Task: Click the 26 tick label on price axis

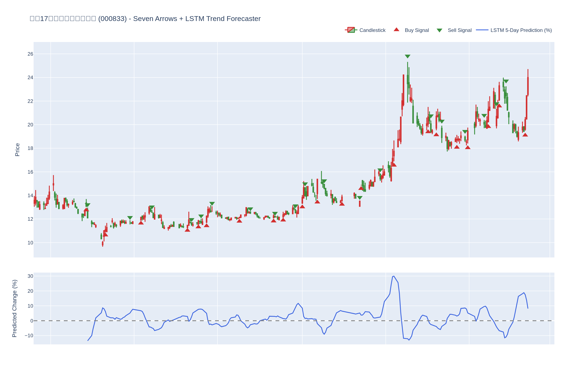Action: [30, 54]
